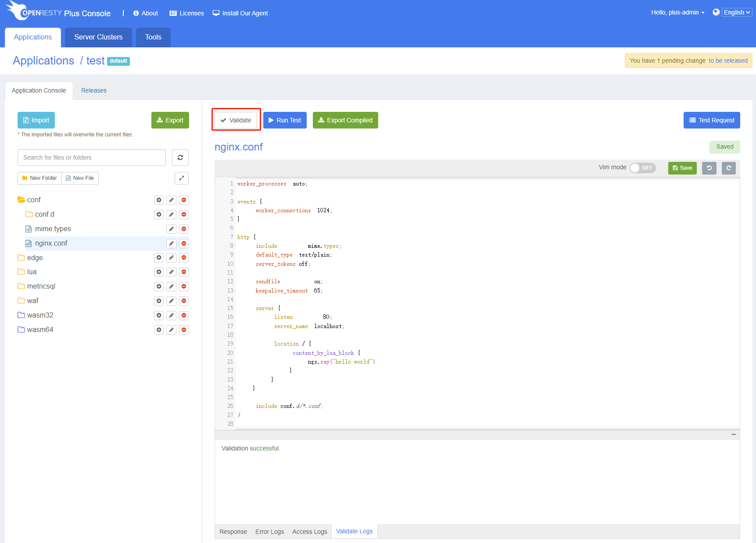Image resolution: width=756 pixels, height=543 pixels.
Task: Show the Response log tab
Action: (x=233, y=532)
